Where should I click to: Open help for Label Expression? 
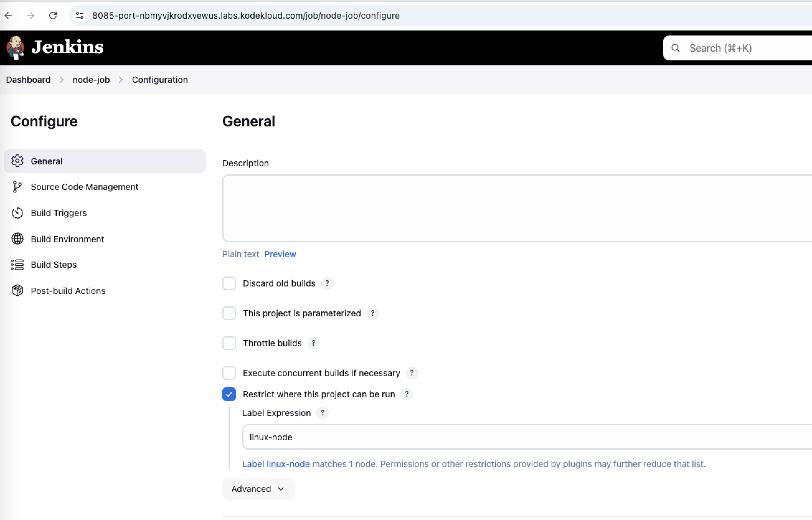[x=323, y=413]
